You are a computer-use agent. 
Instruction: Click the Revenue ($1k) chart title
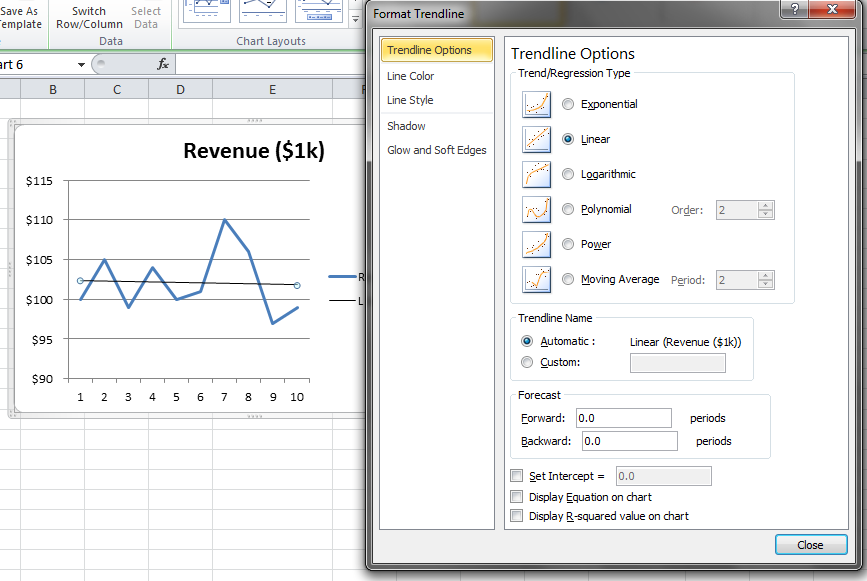pos(254,150)
